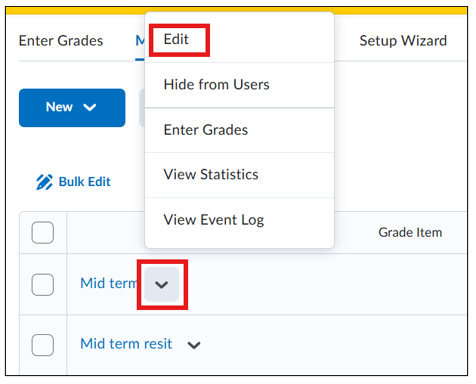
Task: Click the Grade Item column header
Action: pos(410,232)
